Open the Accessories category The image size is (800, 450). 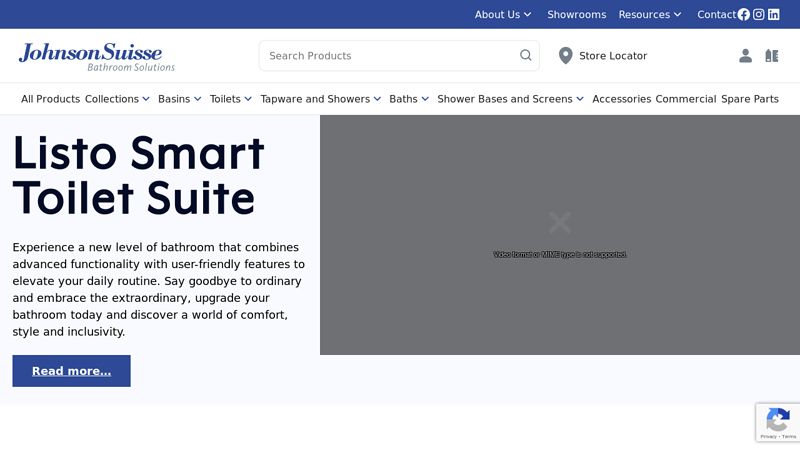(621, 99)
